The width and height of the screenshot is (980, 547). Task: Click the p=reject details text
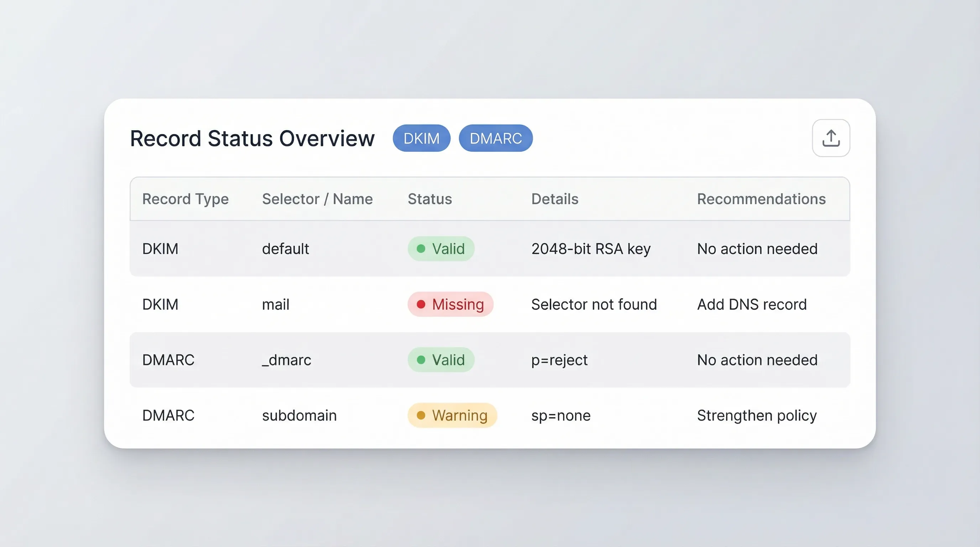(x=559, y=359)
